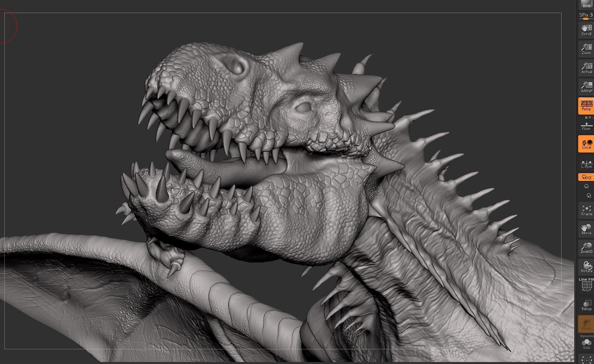Toggle Solo mode

[586, 344]
